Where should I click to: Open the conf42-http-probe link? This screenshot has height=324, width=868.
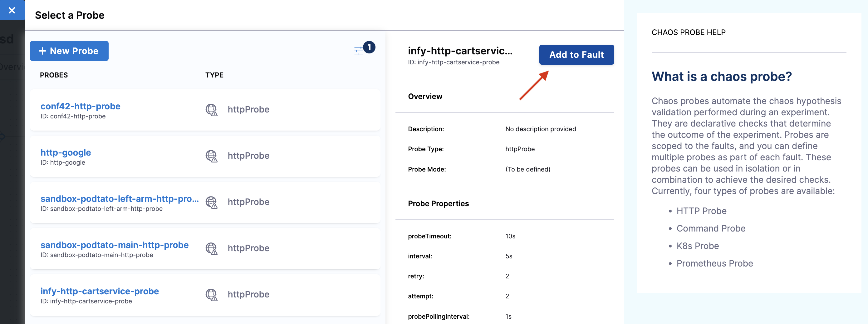tap(81, 106)
